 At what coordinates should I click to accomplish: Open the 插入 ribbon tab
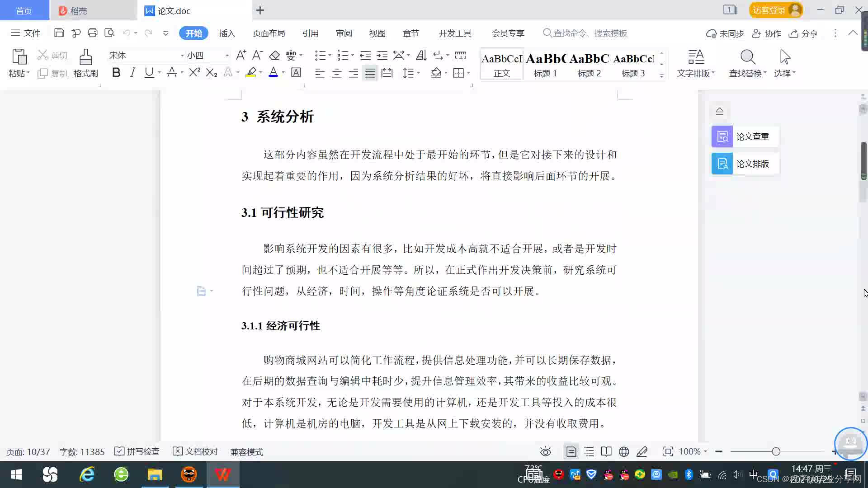point(227,33)
